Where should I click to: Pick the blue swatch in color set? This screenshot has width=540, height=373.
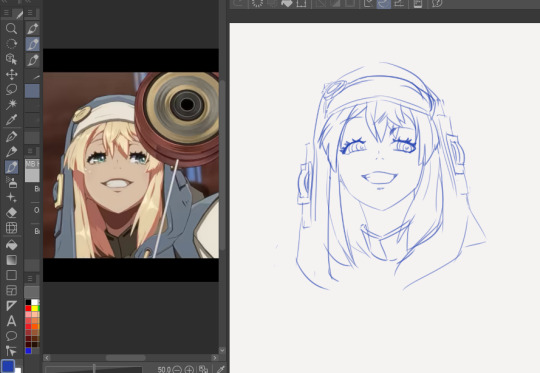pos(28,351)
